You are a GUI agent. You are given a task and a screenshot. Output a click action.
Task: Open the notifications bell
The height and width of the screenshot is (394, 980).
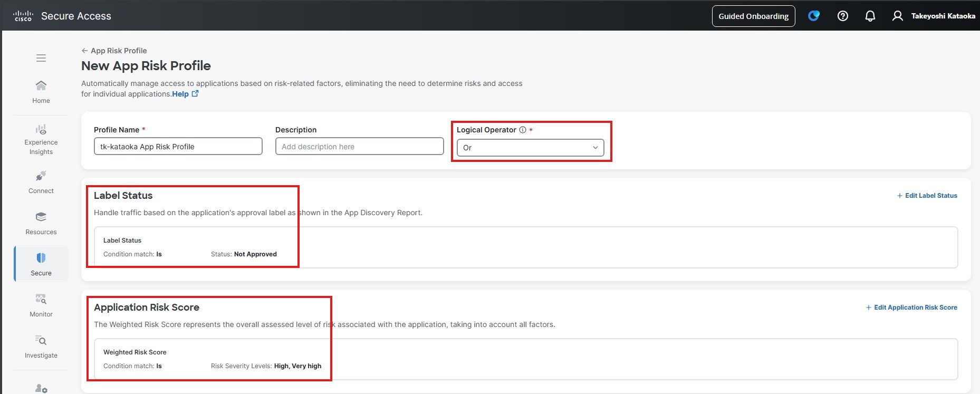point(870,16)
